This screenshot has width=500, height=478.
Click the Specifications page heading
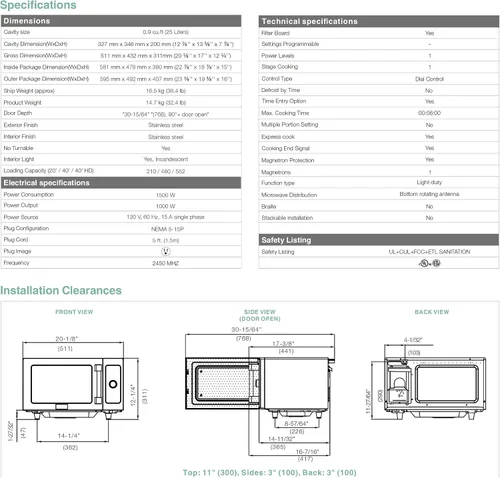coord(38,5)
